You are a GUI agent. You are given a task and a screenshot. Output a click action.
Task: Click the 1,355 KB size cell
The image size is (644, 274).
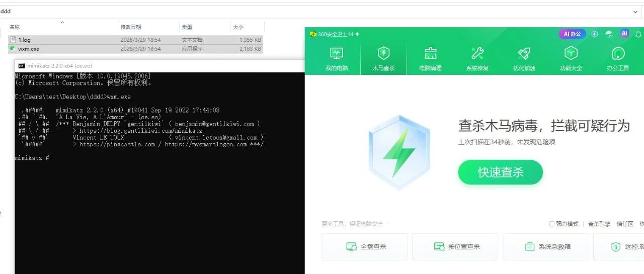250,40
